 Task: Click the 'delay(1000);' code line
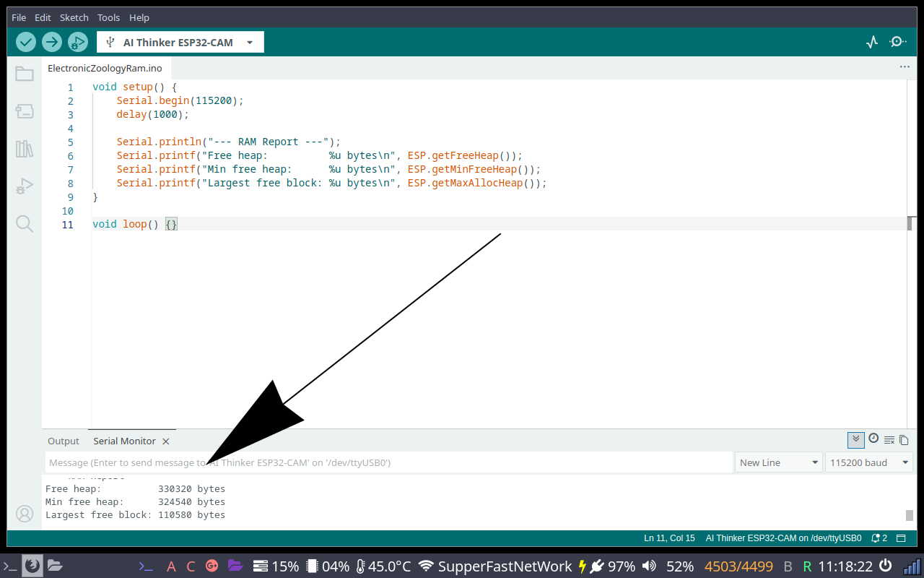coord(153,115)
